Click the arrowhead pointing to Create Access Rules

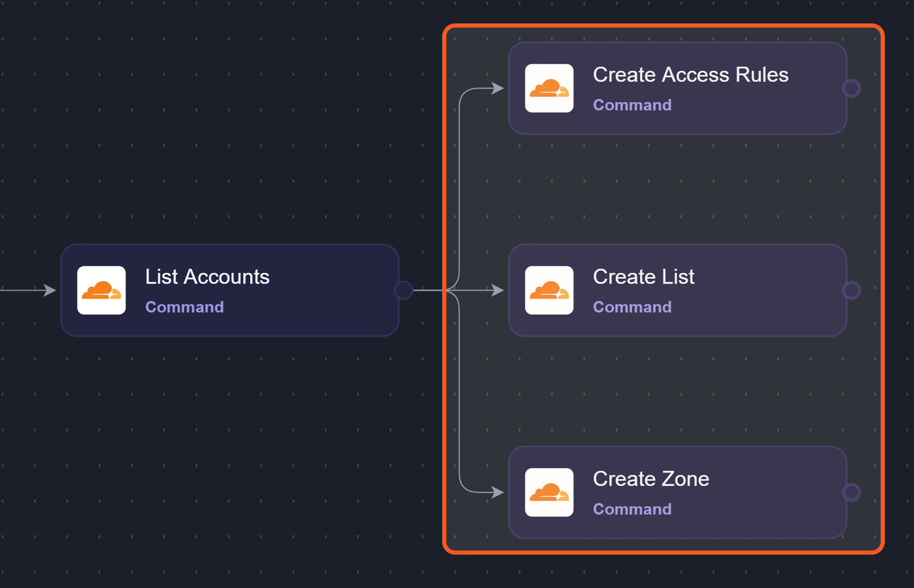coord(497,88)
